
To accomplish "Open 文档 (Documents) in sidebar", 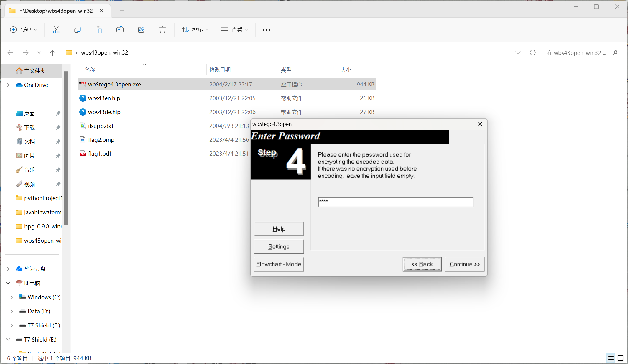I will (29, 142).
